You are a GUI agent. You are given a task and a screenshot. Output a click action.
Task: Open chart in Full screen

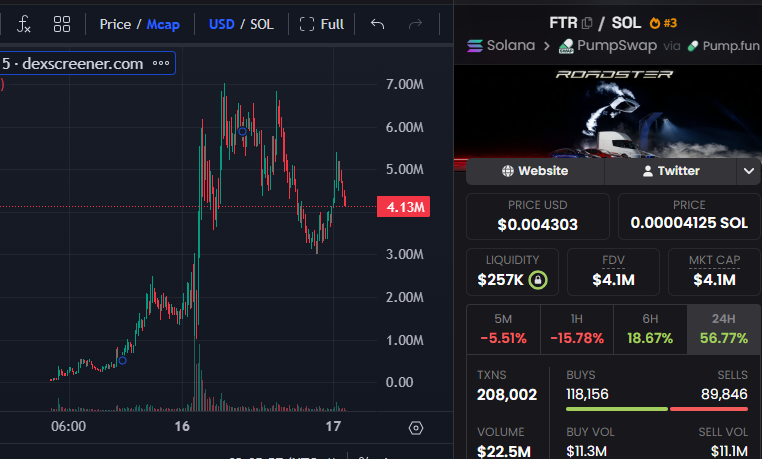(322, 24)
